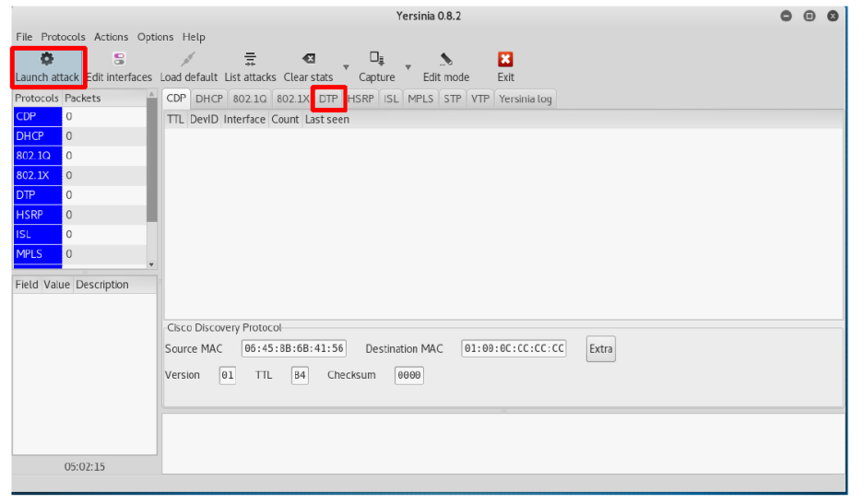Image resolution: width=863 pixels, height=504 pixels.
Task: Open the Yersinia log tab
Action: [x=525, y=99]
